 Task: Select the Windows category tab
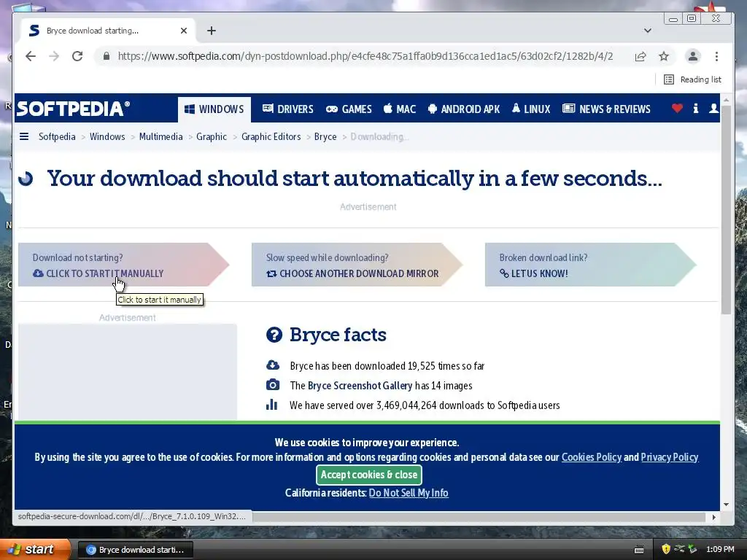214,109
